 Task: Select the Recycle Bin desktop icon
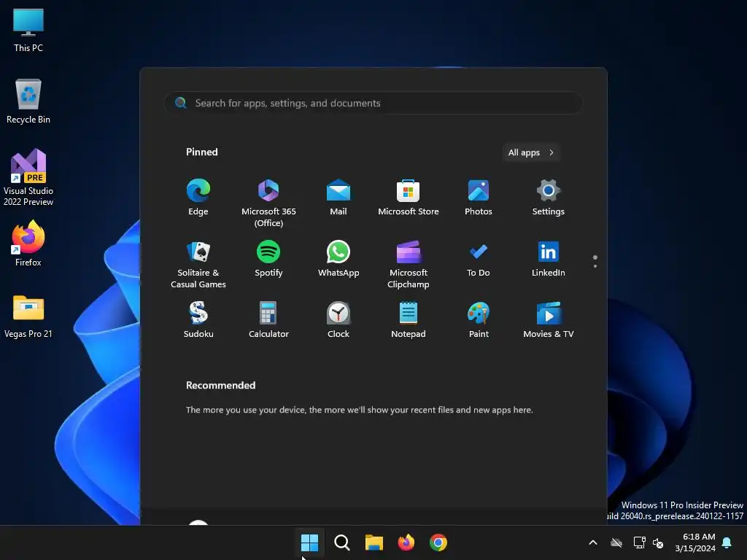[28, 101]
